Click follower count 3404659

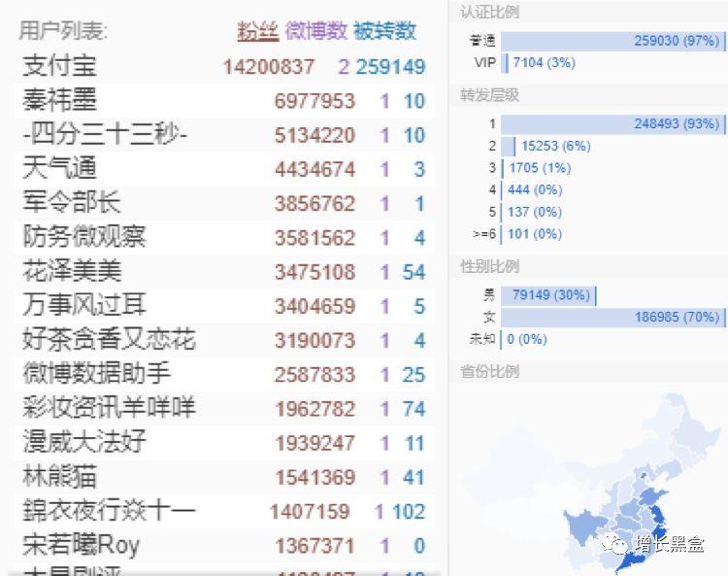[x=314, y=306]
